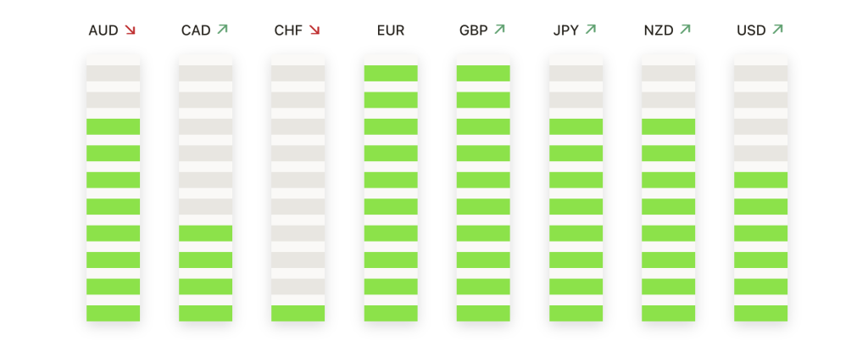Viewport: 868px width, 352px height.
Task: Click the red down arrow beside CHF
Action: [314, 31]
